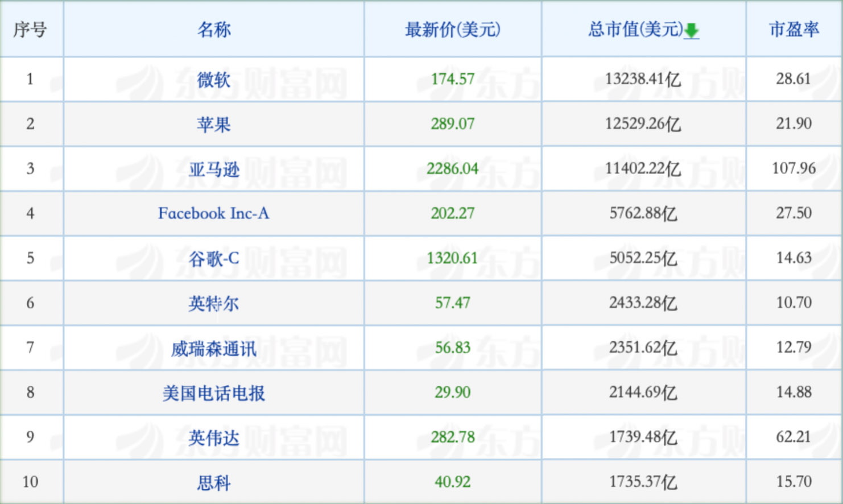The width and height of the screenshot is (843, 504).
Task: Click market cap 2144.69亿
Action: coord(643,393)
